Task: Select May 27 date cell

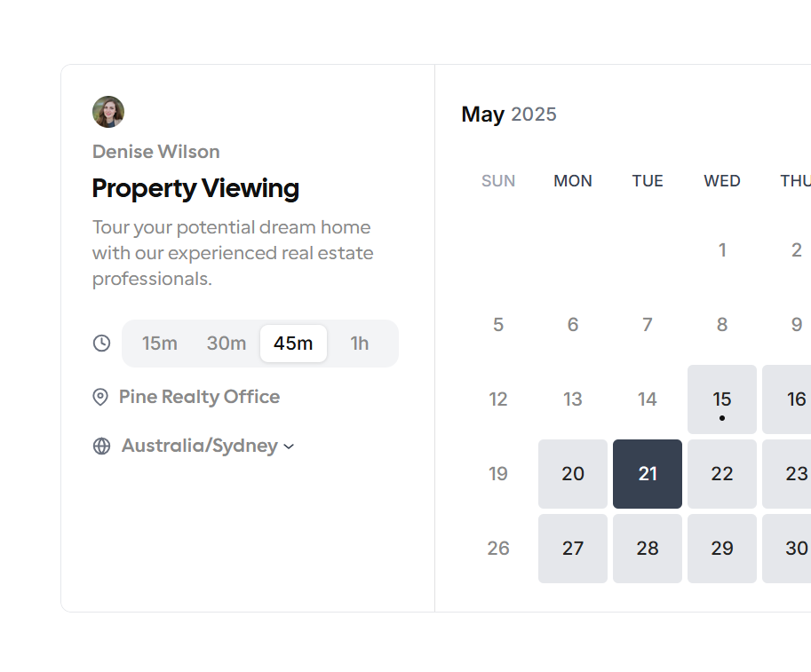Action: pyautogui.click(x=573, y=549)
